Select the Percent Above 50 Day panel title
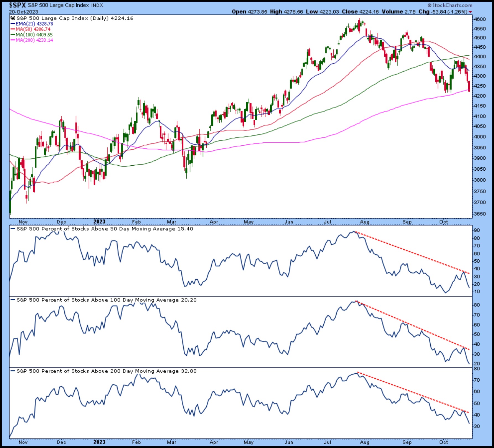The height and width of the screenshot is (448, 494). [x=105, y=229]
